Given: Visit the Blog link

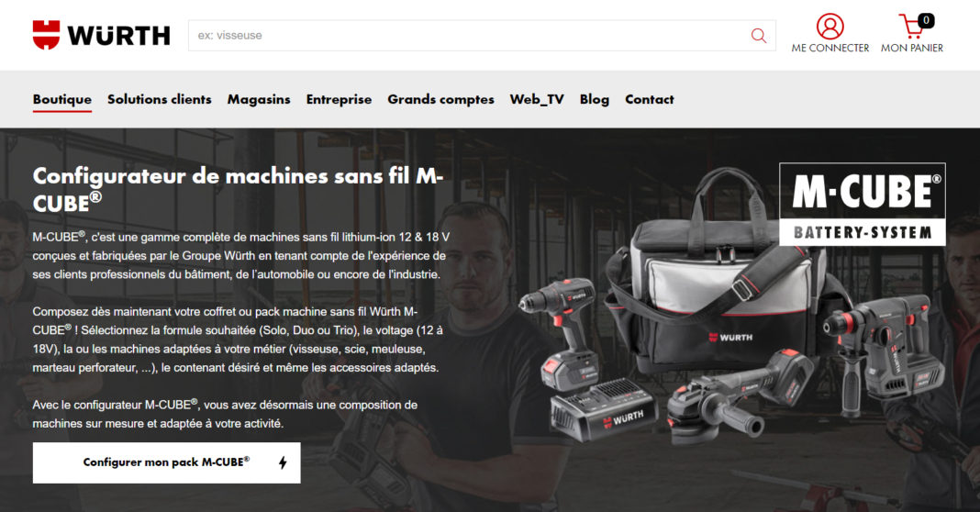Looking at the screenshot, I should pyautogui.click(x=595, y=99).
